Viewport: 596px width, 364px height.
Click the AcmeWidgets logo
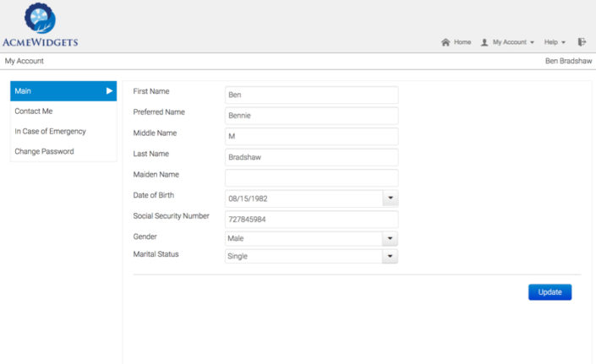40,25
